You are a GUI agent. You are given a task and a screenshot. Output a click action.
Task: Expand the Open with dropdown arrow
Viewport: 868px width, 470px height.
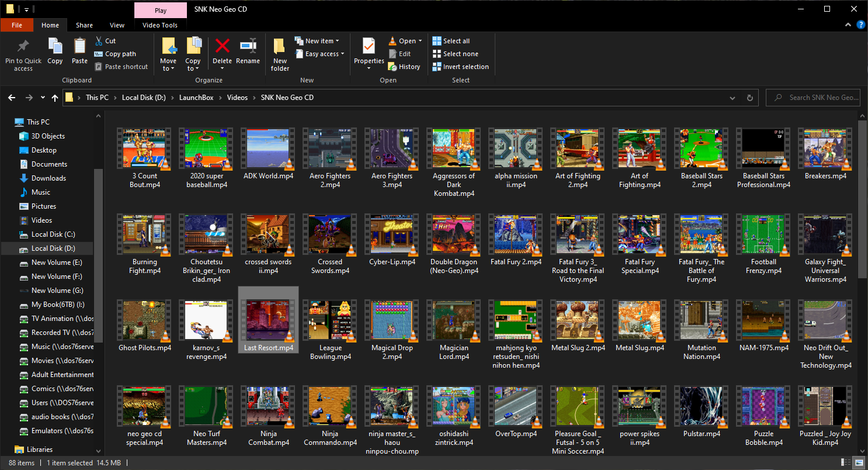tap(421, 41)
